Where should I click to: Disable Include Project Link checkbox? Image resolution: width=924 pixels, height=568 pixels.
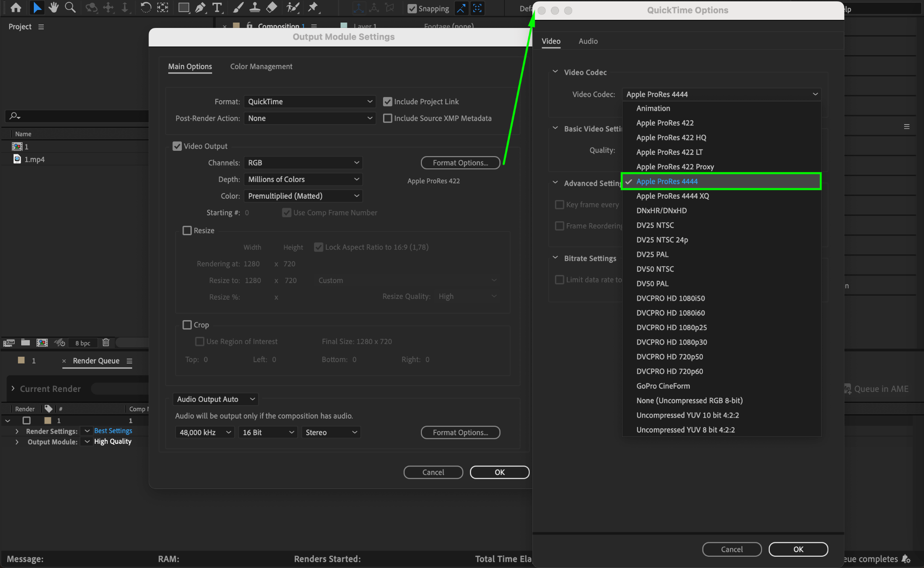[388, 102]
